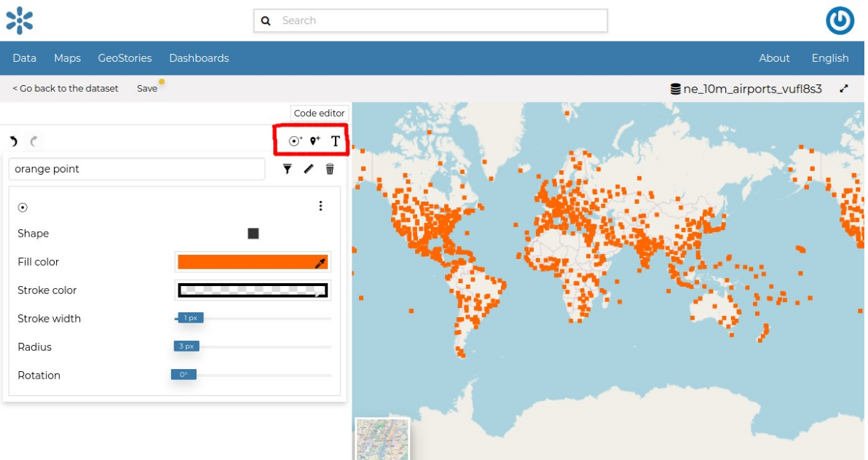Click the redo arrow icon
868x460 pixels.
point(33,141)
